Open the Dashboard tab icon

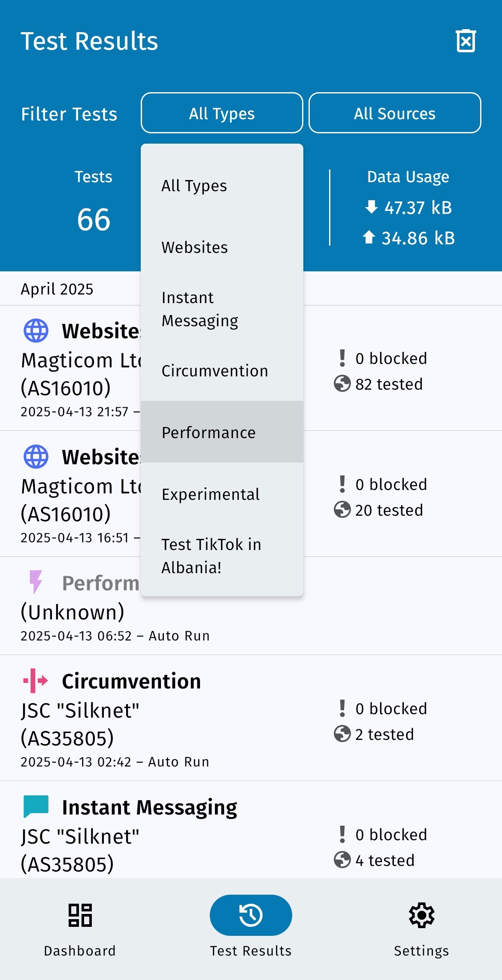(x=80, y=915)
